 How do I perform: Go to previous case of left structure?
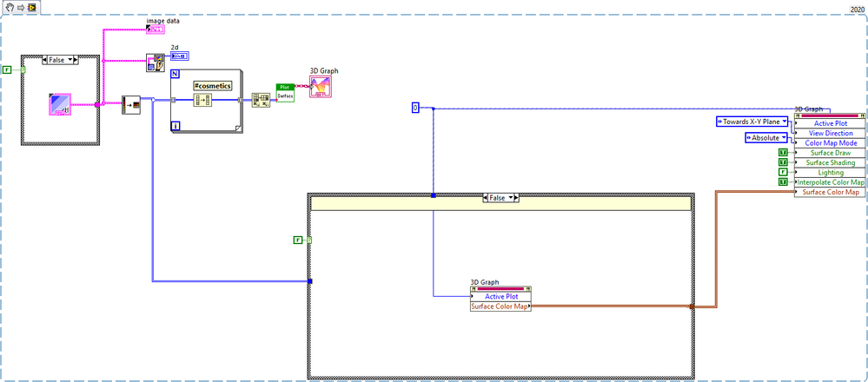[44, 60]
